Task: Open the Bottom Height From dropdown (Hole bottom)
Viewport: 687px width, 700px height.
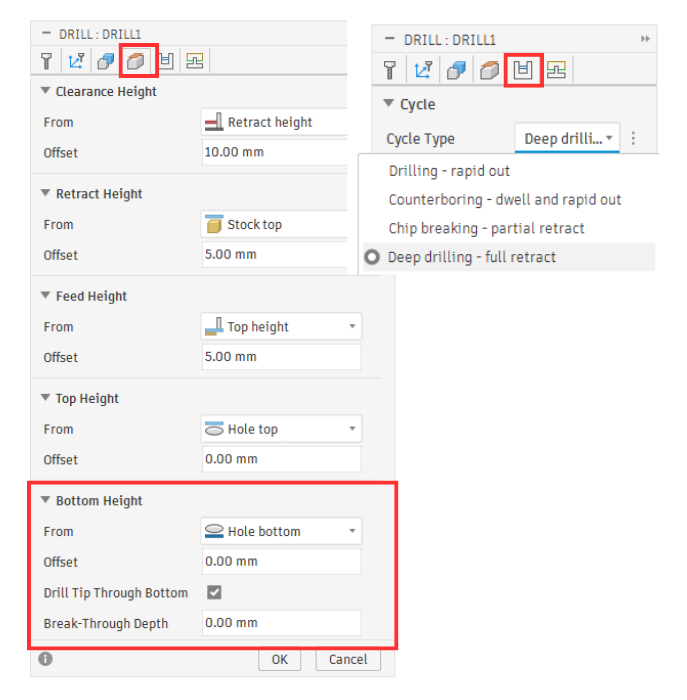Action: 281,531
